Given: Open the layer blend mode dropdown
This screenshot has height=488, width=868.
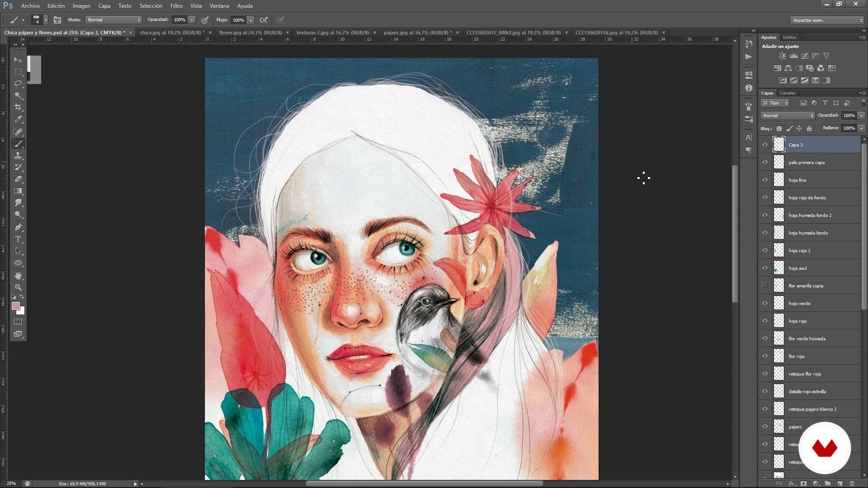Looking at the screenshot, I should [x=788, y=116].
